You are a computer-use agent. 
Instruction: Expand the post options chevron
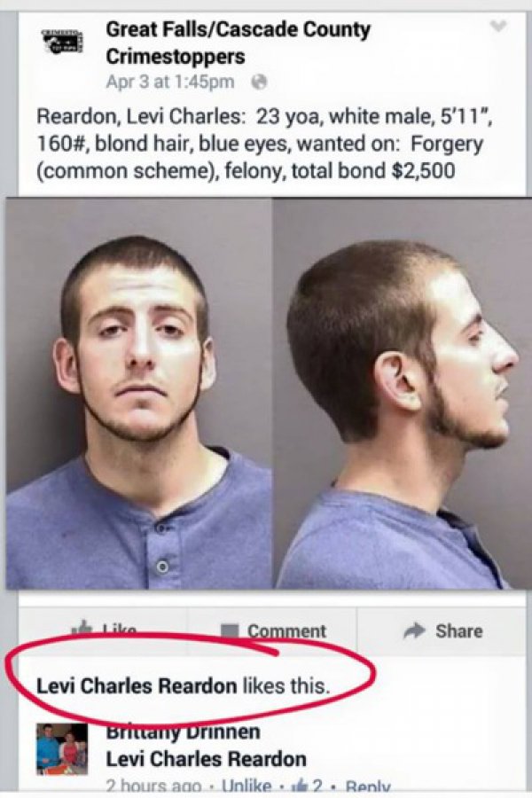click(498, 27)
